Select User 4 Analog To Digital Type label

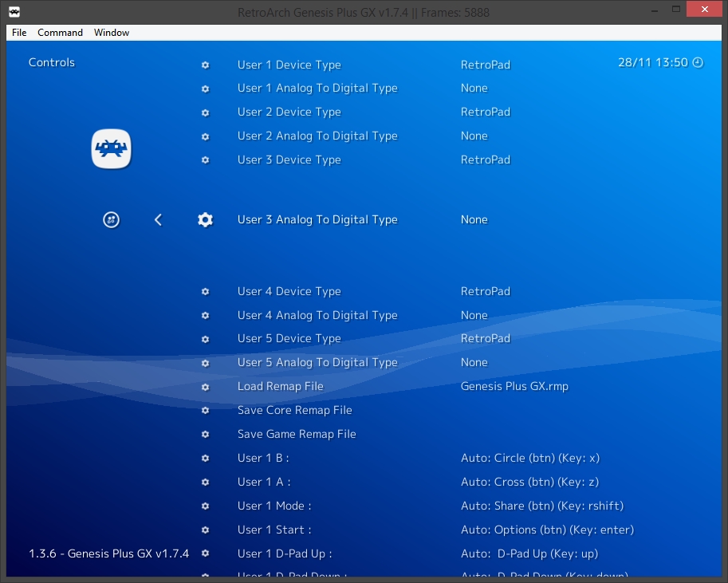[317, 315]
